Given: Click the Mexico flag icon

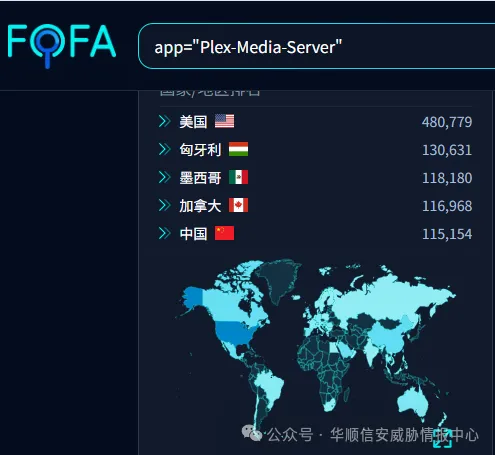Looking at the screenshot, I should [238, 177].
